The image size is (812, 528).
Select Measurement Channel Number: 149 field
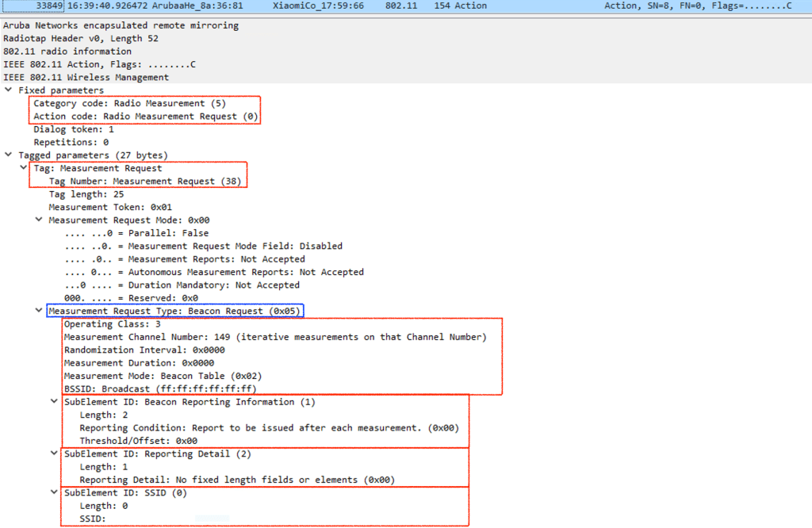click(x=274, y=337)
